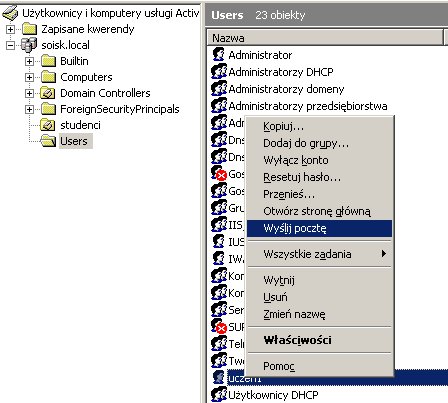Select the Zapisane kwerendy tree label
Image resolution: width=448 pixels, height=403 pixels.
pyautogui.click(x=88, y=29)
